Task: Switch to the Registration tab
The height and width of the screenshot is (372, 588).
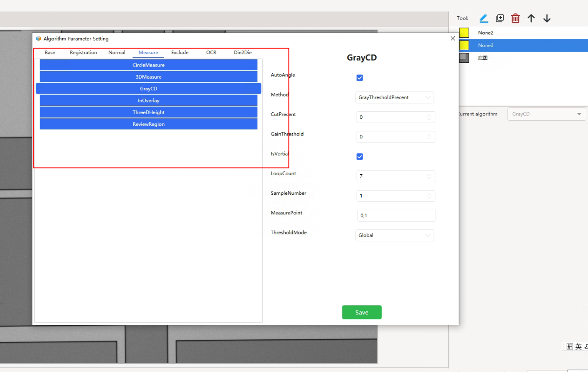Action: click(83, 53)
